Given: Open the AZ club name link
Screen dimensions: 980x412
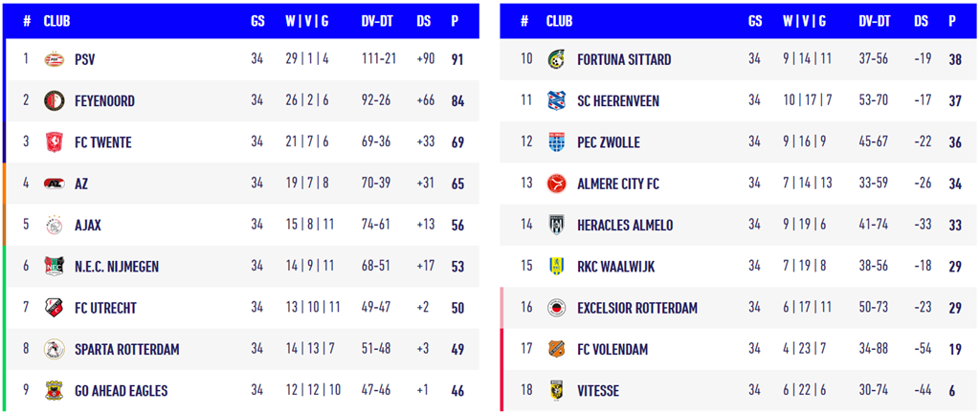Looking at the screenshot, I should [81, 184].
